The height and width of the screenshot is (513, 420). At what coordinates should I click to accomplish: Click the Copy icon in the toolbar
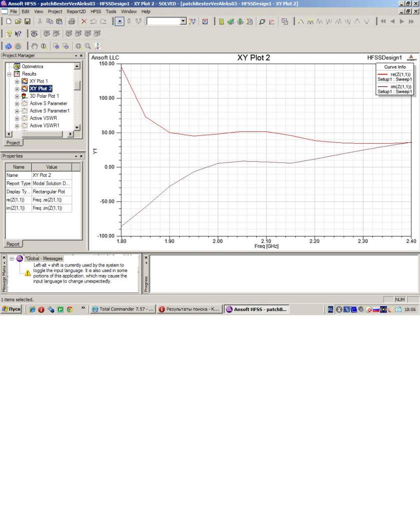click(x=50, y=22)
